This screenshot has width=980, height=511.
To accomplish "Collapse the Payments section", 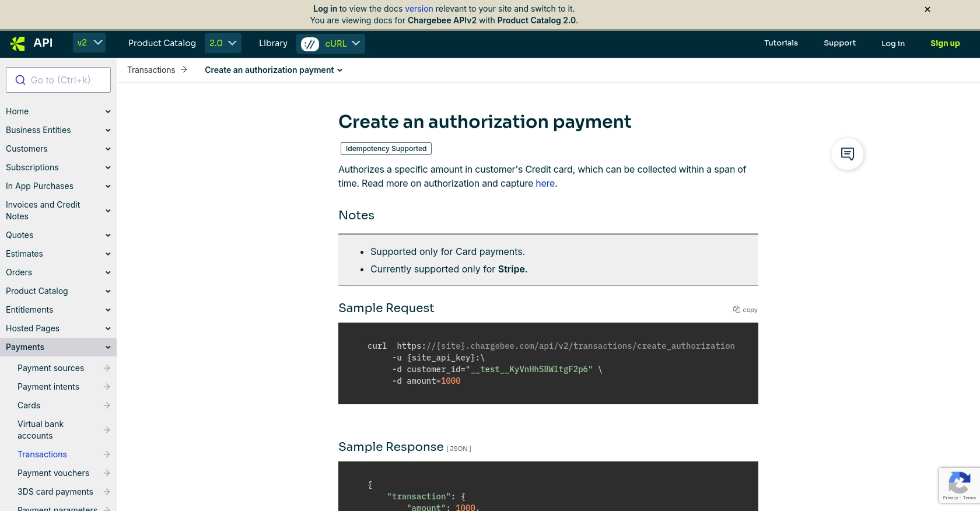I will (x=108, y=347).
